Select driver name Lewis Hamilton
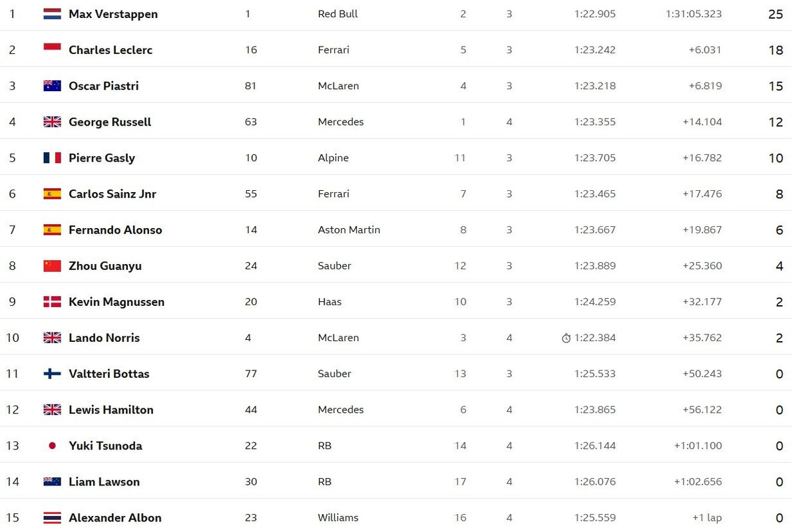This screenshot has width=792, height=532. pyautogui.click(x=111, y=410)
